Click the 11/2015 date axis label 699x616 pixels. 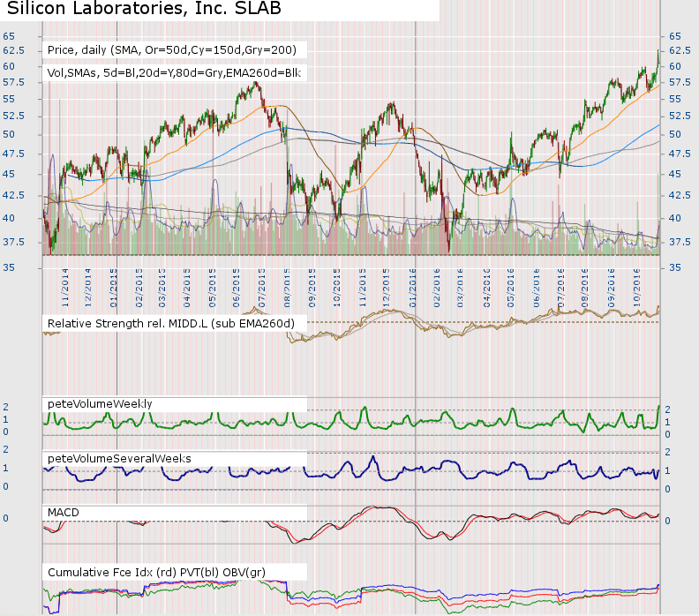(x=363, y=288)
